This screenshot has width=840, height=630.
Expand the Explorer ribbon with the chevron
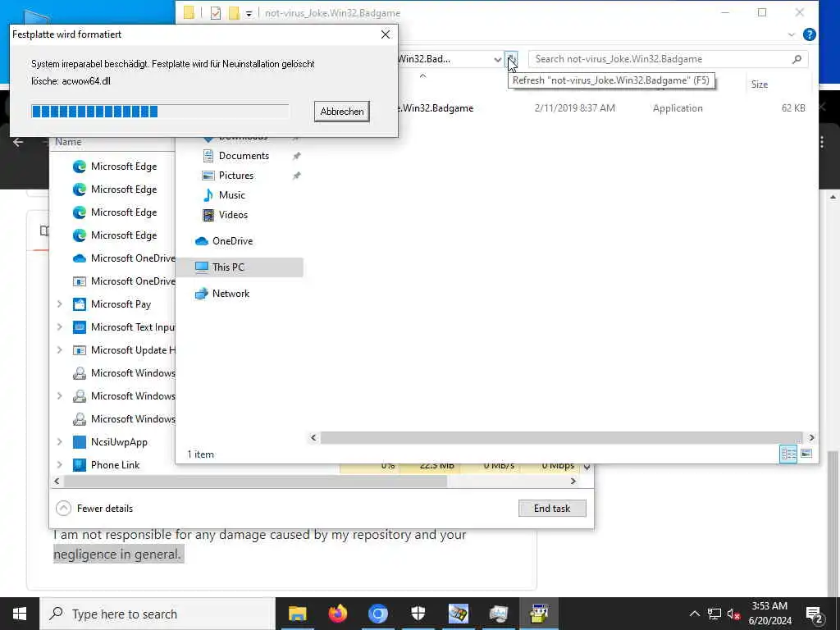[x=792, y=34]
